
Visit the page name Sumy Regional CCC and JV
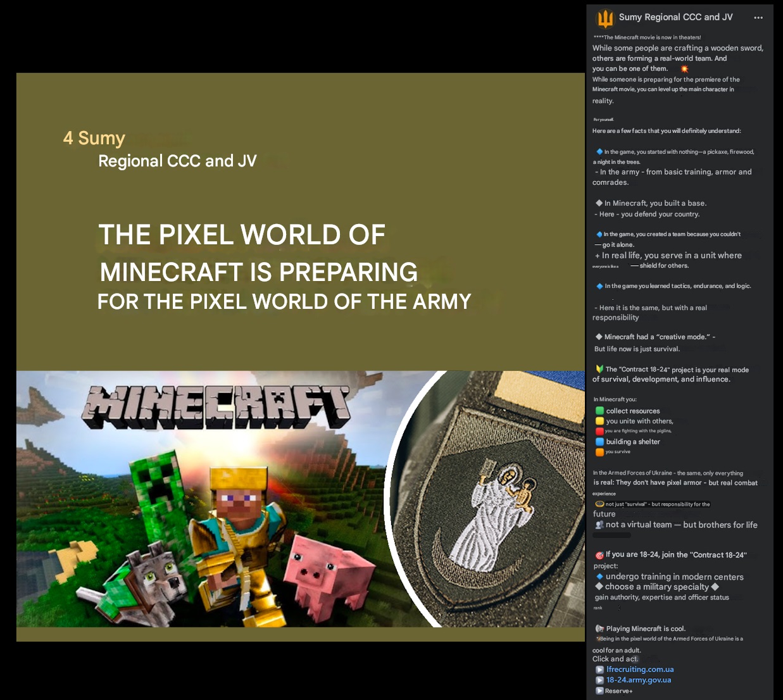675,17
